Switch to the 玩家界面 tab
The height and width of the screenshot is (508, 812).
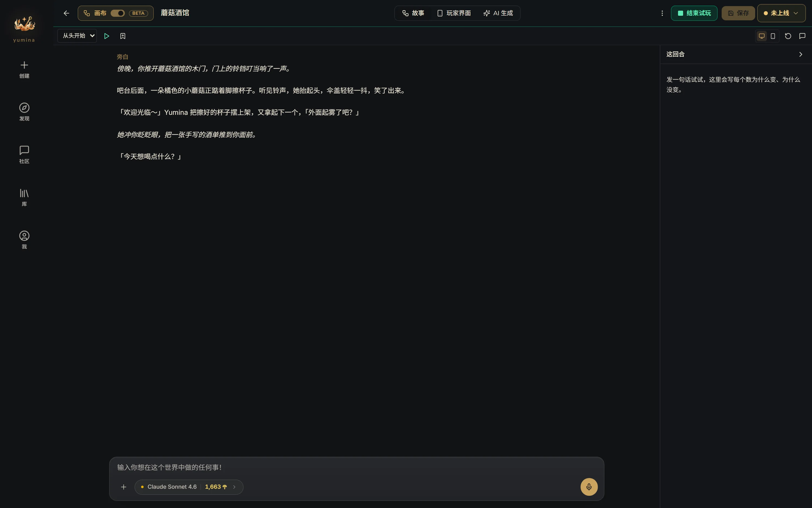[454, 13]
